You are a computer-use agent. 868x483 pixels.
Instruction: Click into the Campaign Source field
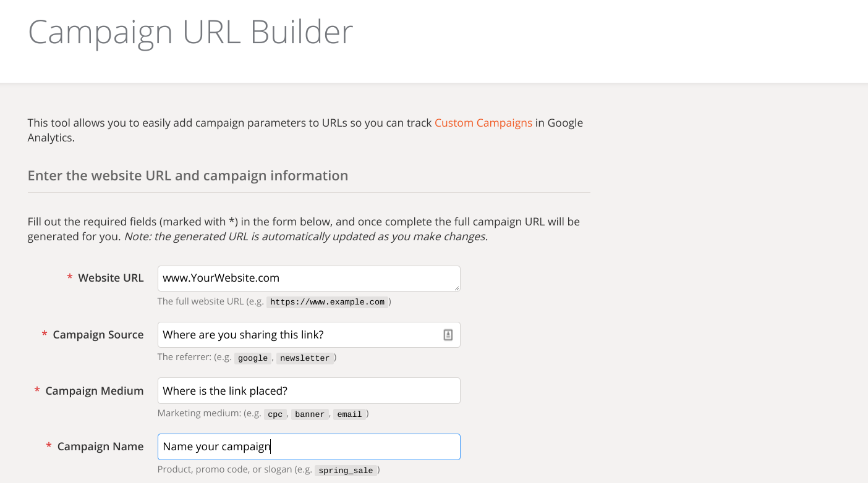tap(297, 335)
